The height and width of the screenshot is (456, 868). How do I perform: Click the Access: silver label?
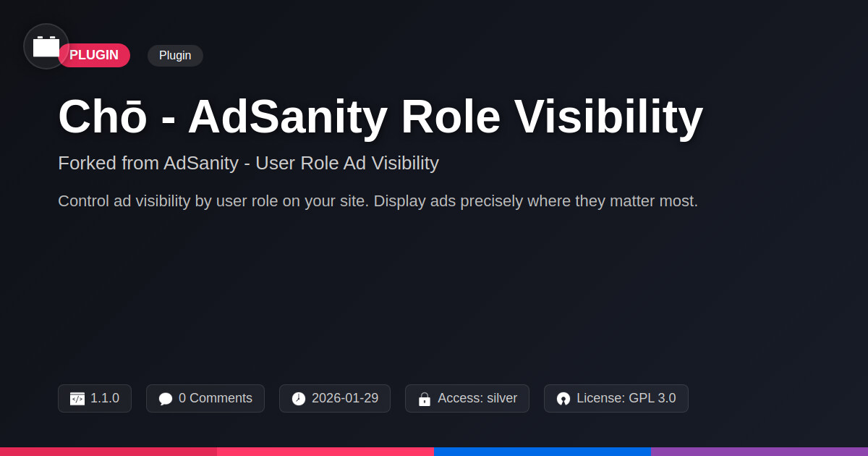pyautogui.click(x=477, y=398)
